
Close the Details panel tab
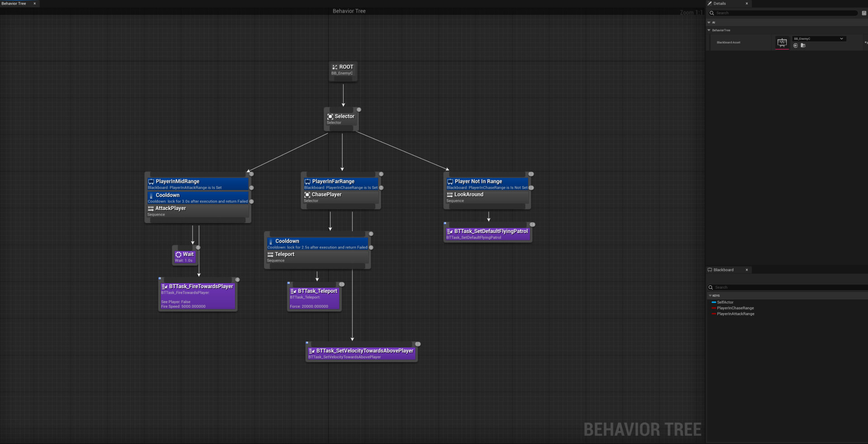click(x=747, y=4)
